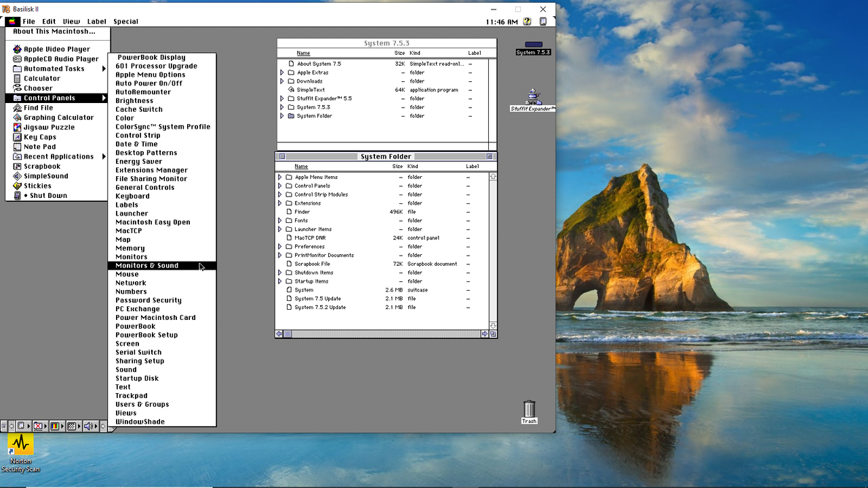Open the Special menu
The width and height of the screenshot is (868, 488).
[x=126, y=22]
